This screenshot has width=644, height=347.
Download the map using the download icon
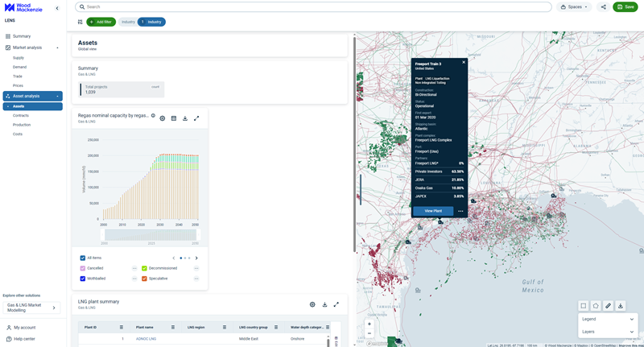621,306
